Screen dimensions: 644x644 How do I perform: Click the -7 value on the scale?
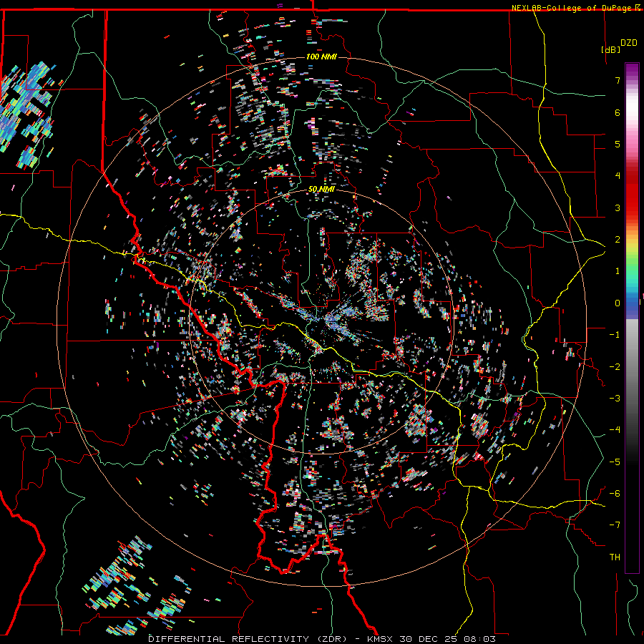(x=615, y=525)
